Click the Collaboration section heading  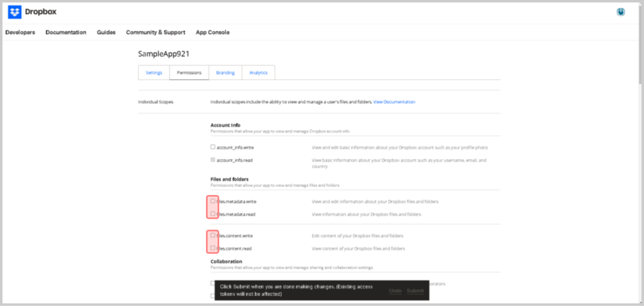pos(226,261)
